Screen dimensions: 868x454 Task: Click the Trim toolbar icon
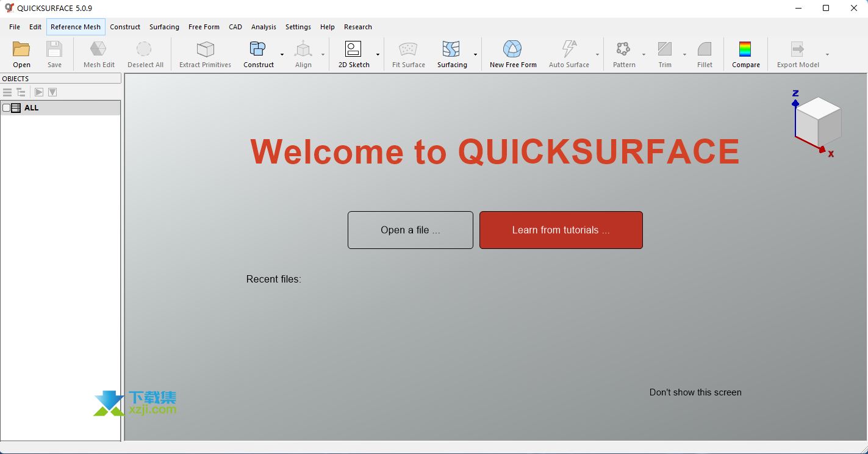[x=665, y=49]
